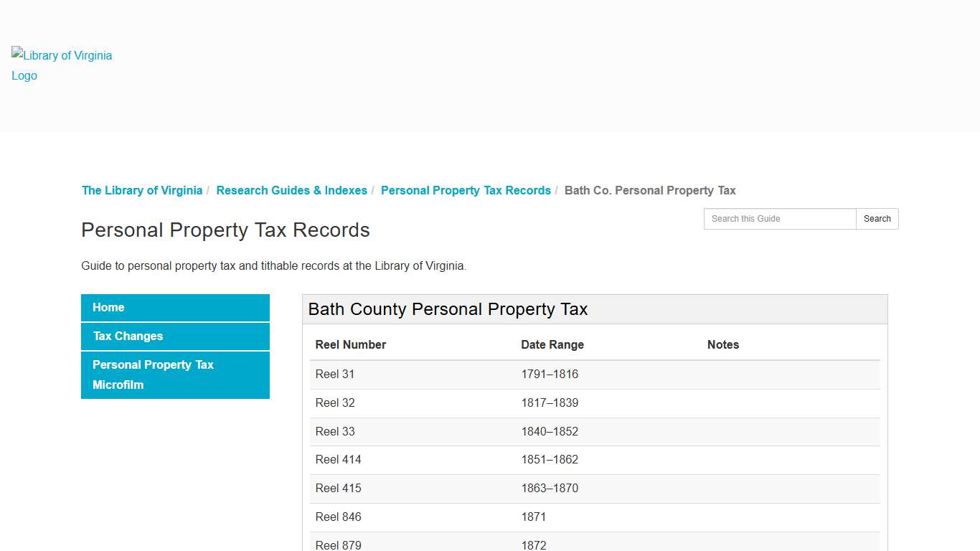Click the Notes column header

pyautogui.click(x=723, y=344)
